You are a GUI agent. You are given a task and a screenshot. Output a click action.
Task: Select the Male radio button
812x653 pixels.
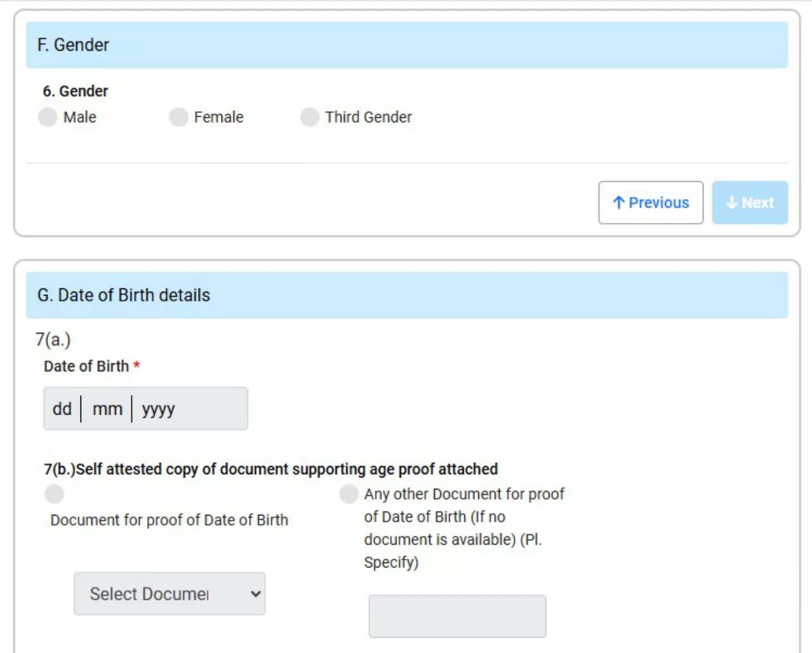(48, 117)
